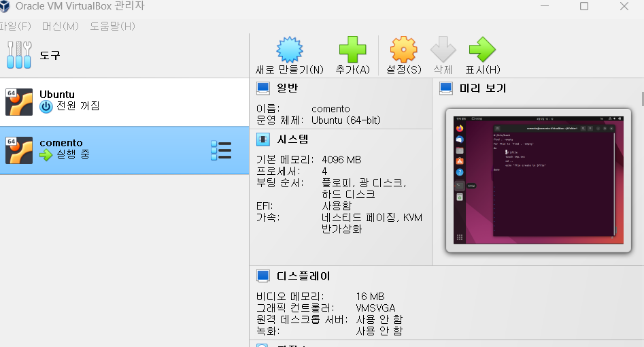Click the General section monitor icon
644x347 pixels.
pyautogui.click(x=263, y=88)
